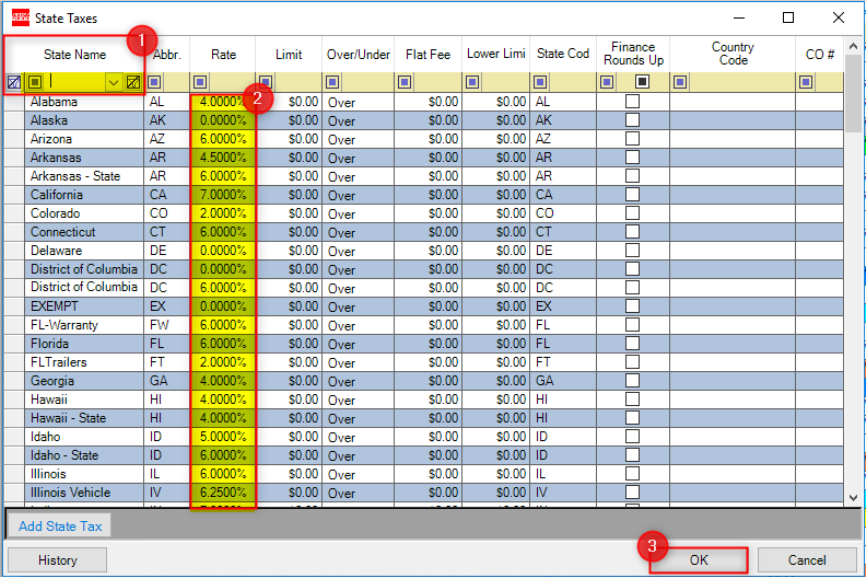Check Finance Rounds Up for Alabama

tap(632, 101)
